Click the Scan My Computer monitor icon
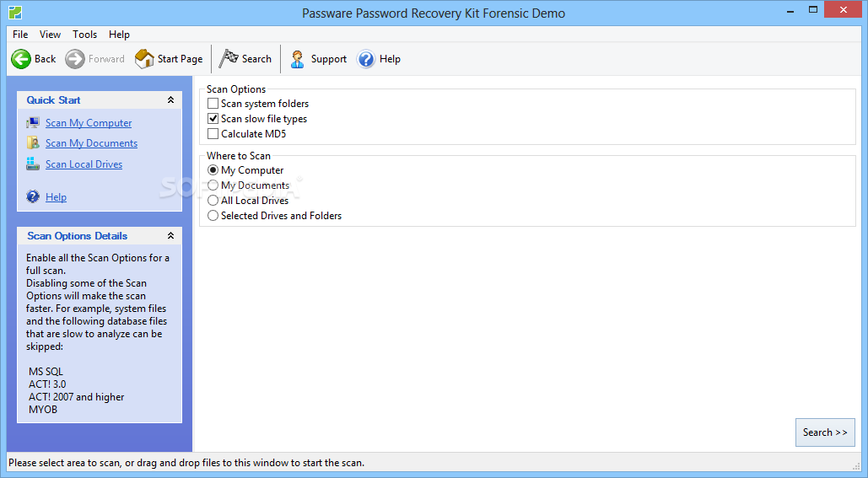The width and height of the screenshot is (868, 478). click(33, 123)
